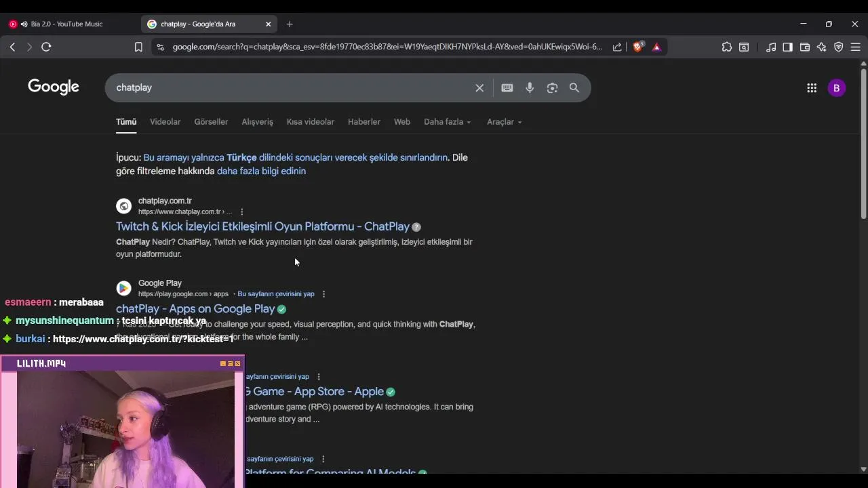Image resolution: width=868 pixels, height=488 pixels.
Task: Click chatplay.com.tr site favicon
Action: tap(123, 206)
